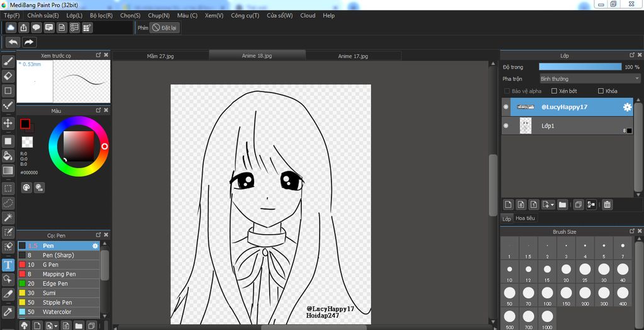Open the Pha trộn blend mode dropdown
644x330 pixels.
pyautogui.click(x=590, y=79)
